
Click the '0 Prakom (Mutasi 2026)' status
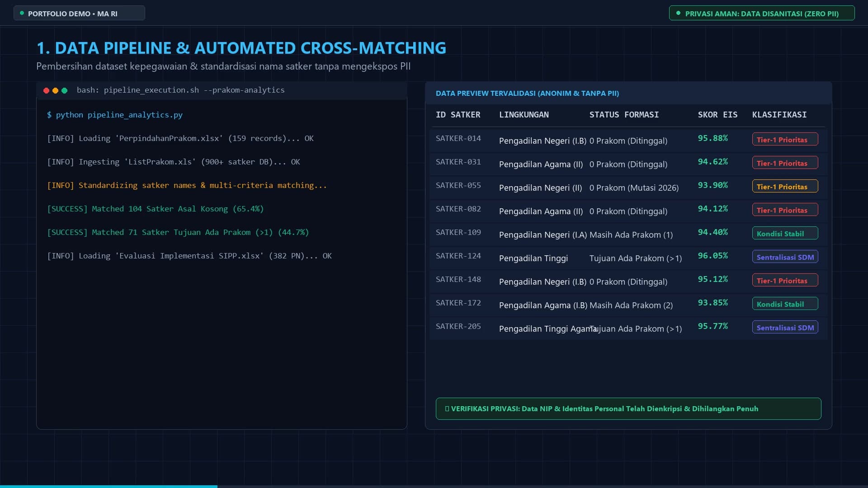634,188
